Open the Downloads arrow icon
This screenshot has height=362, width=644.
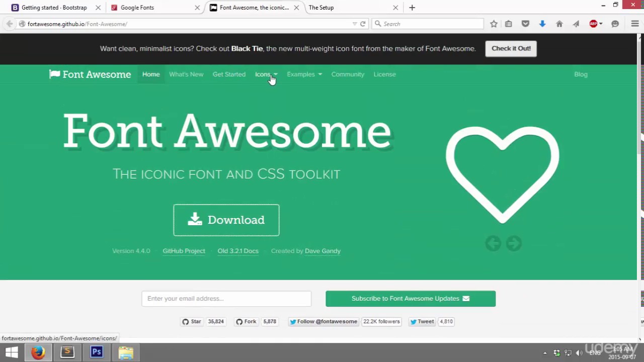[542, 24]
